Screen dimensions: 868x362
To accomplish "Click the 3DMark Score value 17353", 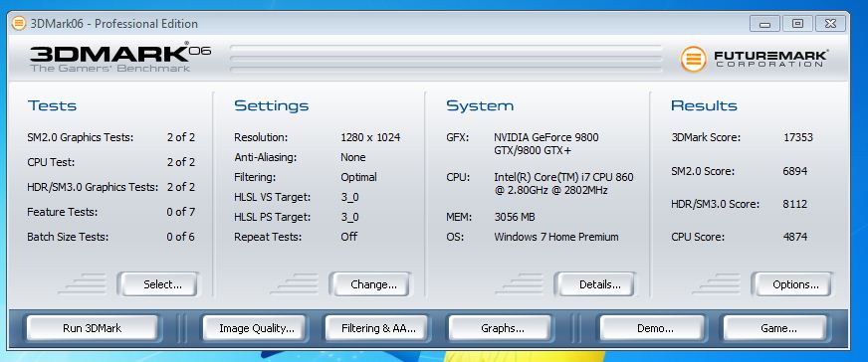I will (798, 137).
